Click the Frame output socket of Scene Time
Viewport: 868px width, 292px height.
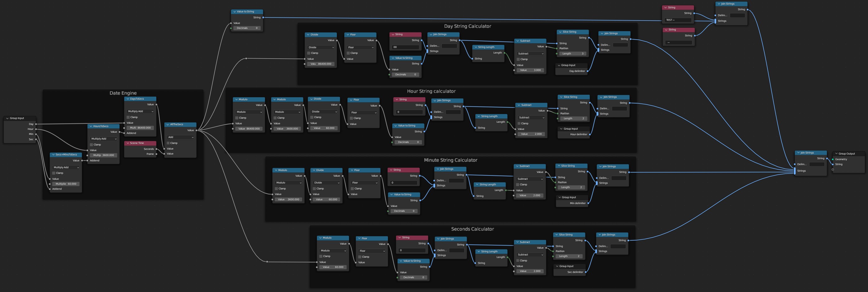[x=156, y=154]
